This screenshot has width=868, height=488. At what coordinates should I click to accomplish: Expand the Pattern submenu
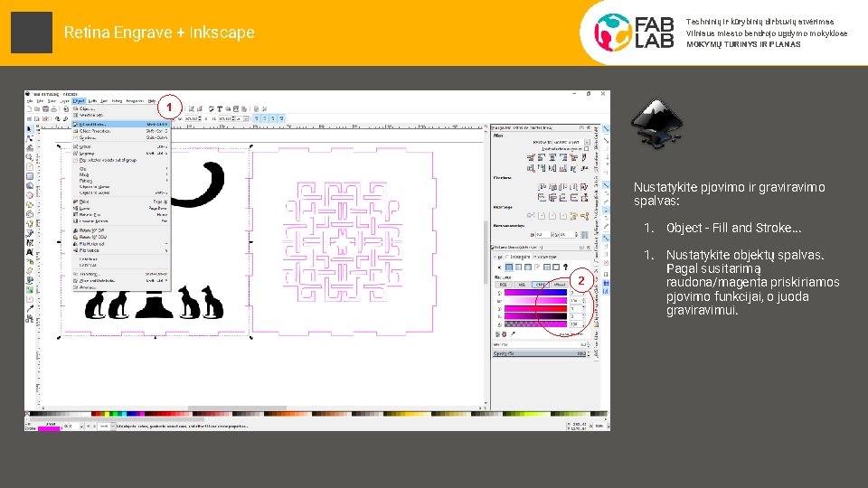pyautogui.click(x=122, y=181)
